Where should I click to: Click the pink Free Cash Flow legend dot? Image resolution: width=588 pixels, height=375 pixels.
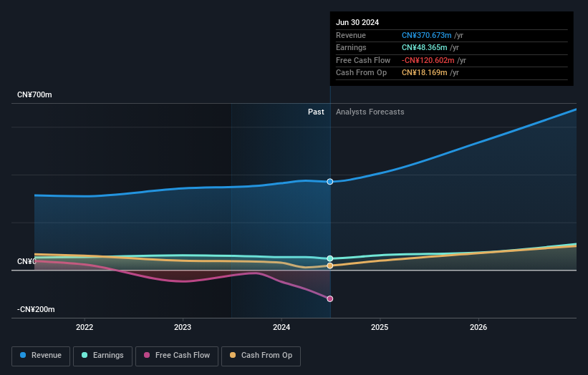[x=147, y=355]
